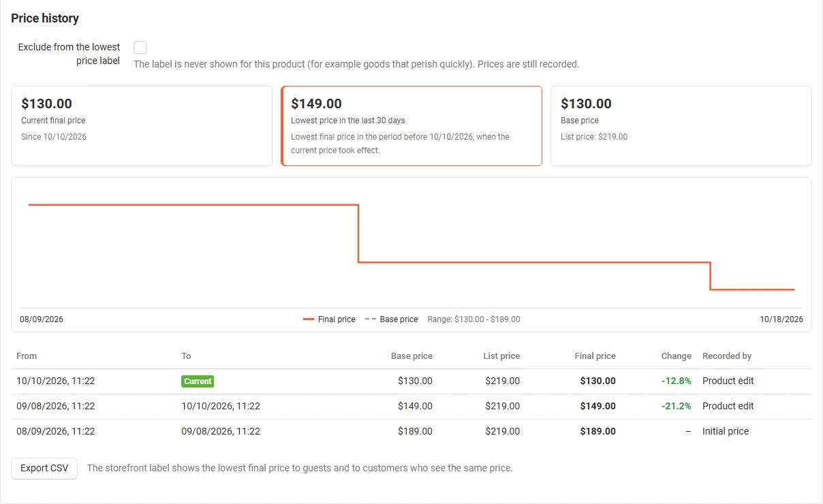The image size is (823, 504).
Task: Select the Lowest price in last 30 days card
Action: (x=411, y=126)
